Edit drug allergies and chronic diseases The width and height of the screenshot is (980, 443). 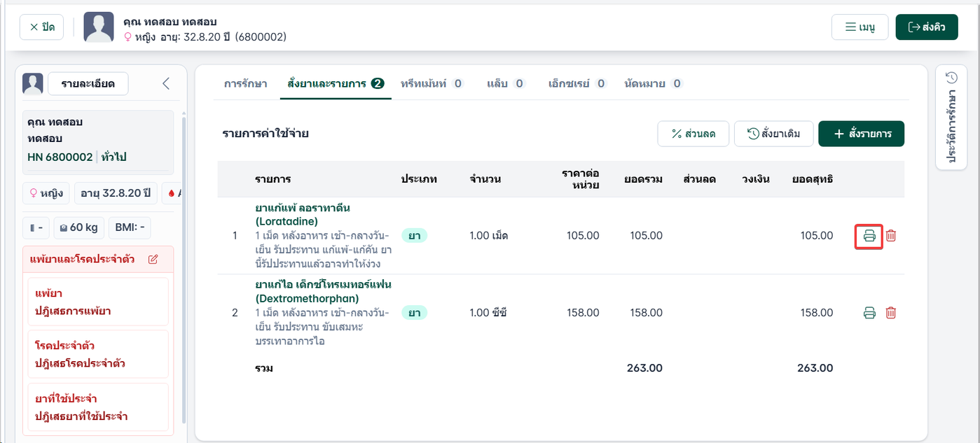click(153, 259)
